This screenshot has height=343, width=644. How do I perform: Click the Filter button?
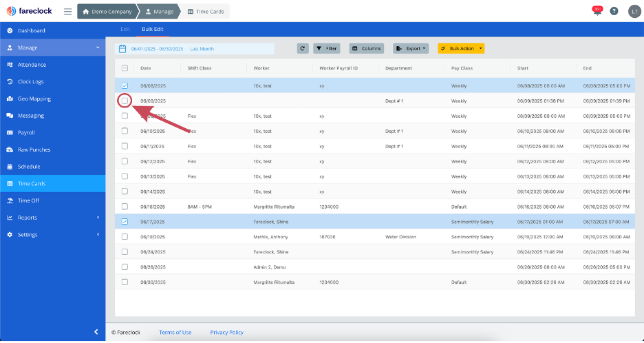(327, 48)
